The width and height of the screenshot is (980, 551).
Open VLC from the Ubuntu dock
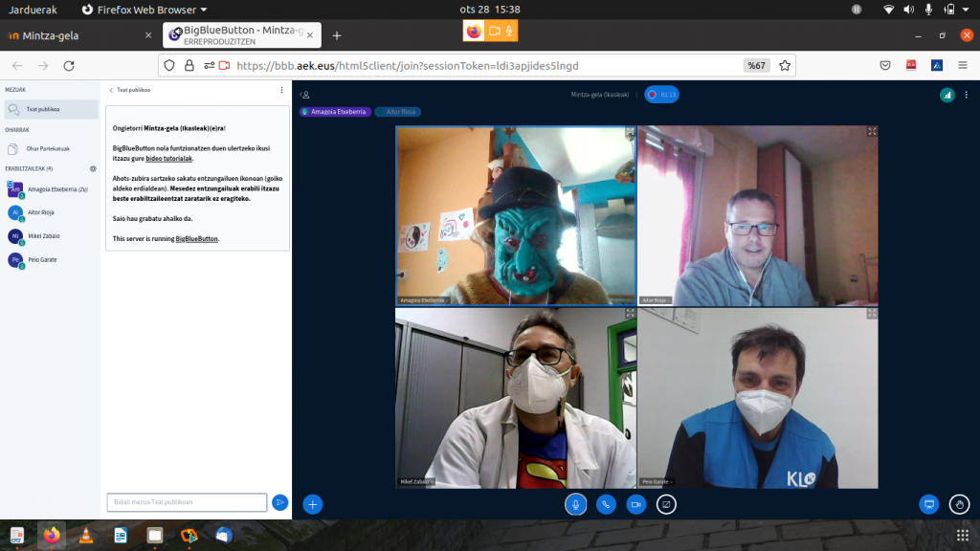[x=86, y=536]
